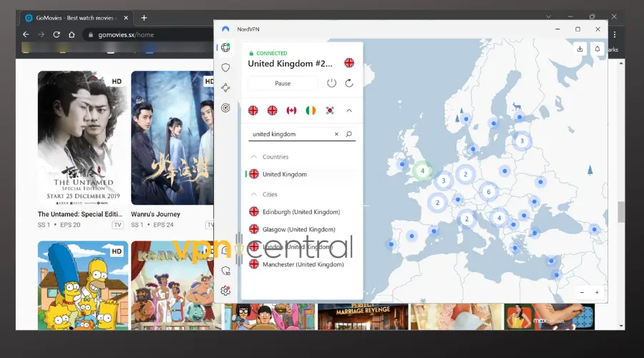Collapse the recent connections row chevron

pyautogui.click(x=349, y=110)
